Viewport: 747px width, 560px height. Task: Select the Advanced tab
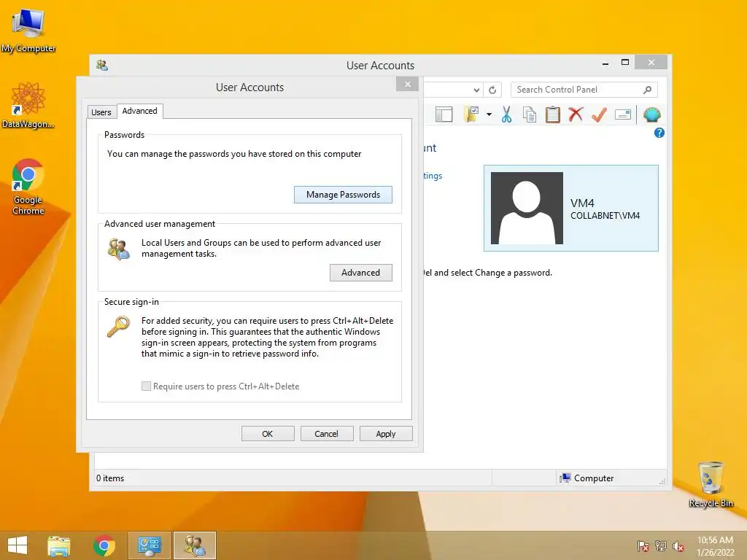pos(139,111)
